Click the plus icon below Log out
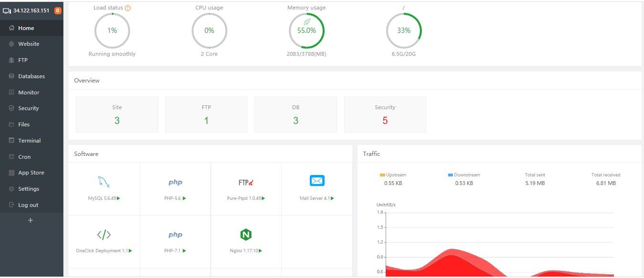644x278 pixels. pos(31,220)
